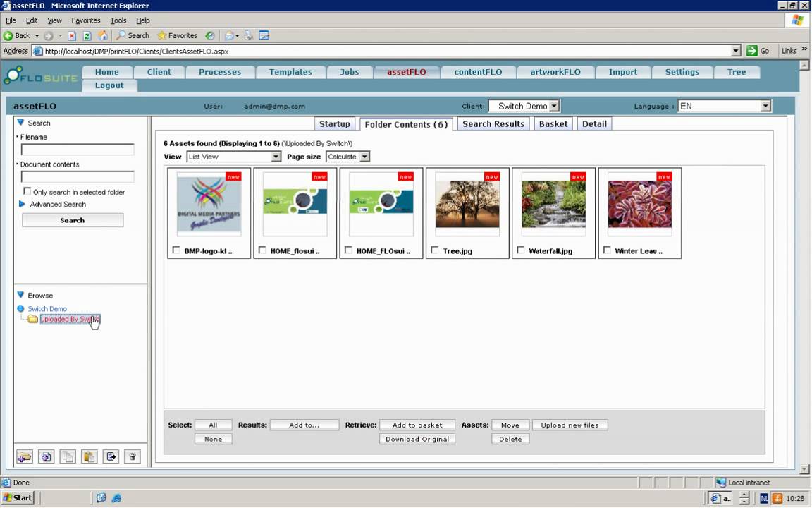Click the new folder icon below Browse
Viewport: 812px width, 508px height.
point(25,456)
